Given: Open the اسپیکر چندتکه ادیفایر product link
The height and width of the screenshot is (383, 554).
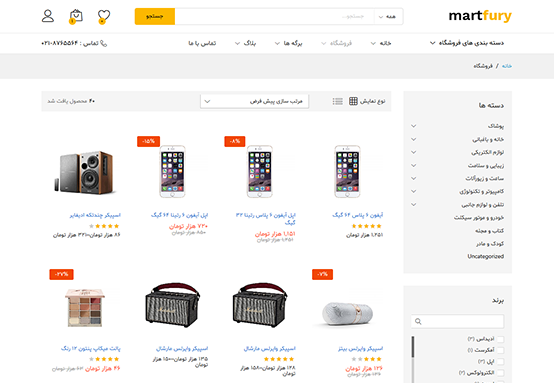Looking at the screenshot, I should pos(95,215).
